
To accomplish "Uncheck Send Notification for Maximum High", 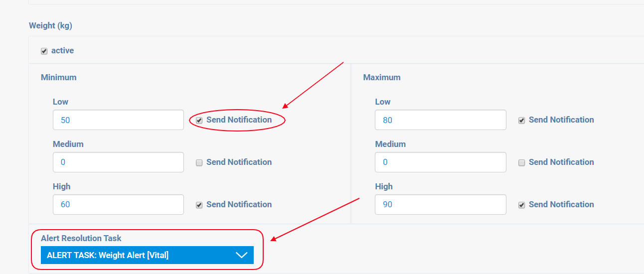I will [522, 205].
